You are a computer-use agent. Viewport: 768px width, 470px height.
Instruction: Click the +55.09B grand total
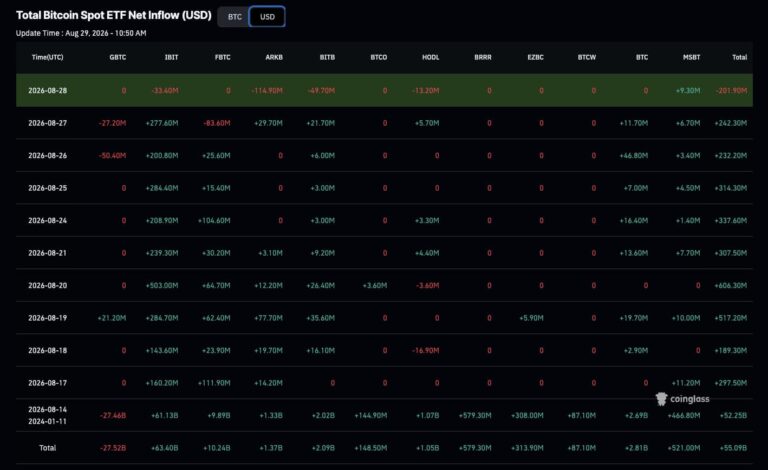click(733, 448)
